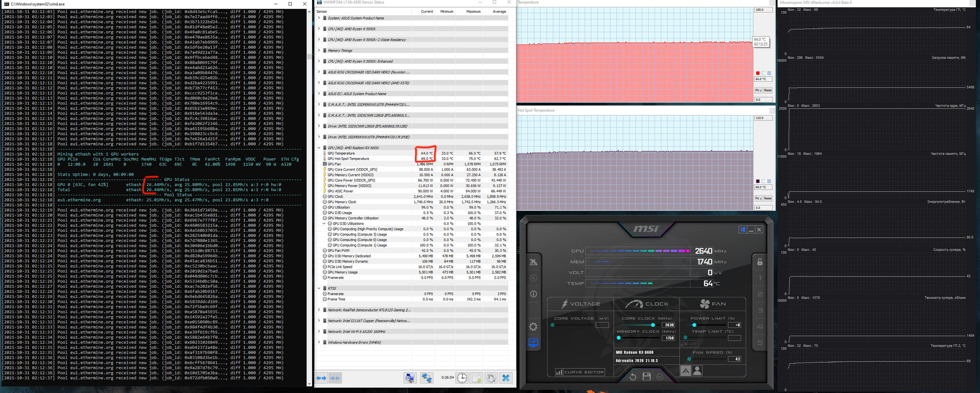This screenshot has height=393, width=980.
Task: Collapse the GPU [#0]: AMD Radeon RX 6600 node
Action: (319, 148)
